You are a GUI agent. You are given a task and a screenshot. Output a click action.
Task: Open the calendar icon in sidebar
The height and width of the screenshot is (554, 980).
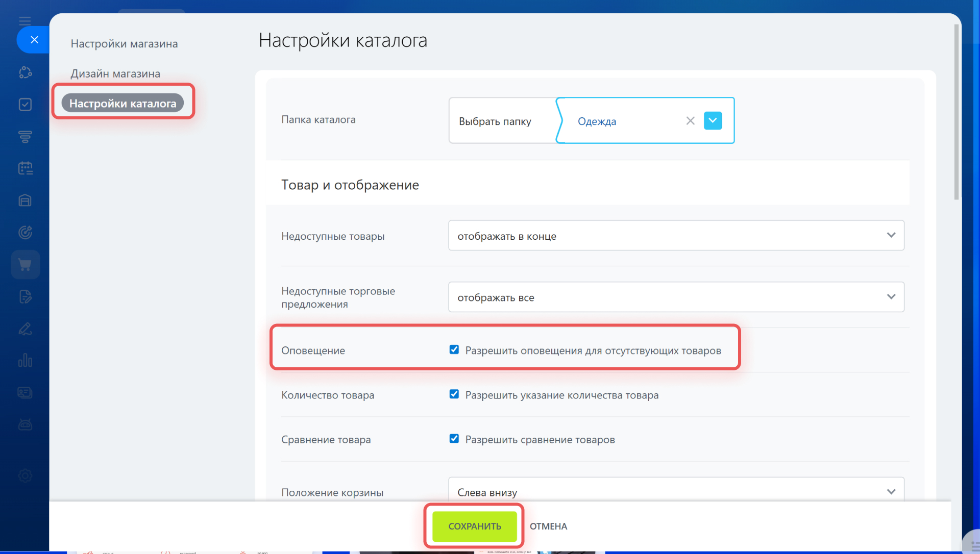point(25,168)
